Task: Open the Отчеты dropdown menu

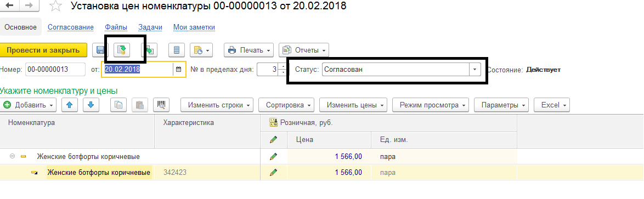Action: coord(304,50)
